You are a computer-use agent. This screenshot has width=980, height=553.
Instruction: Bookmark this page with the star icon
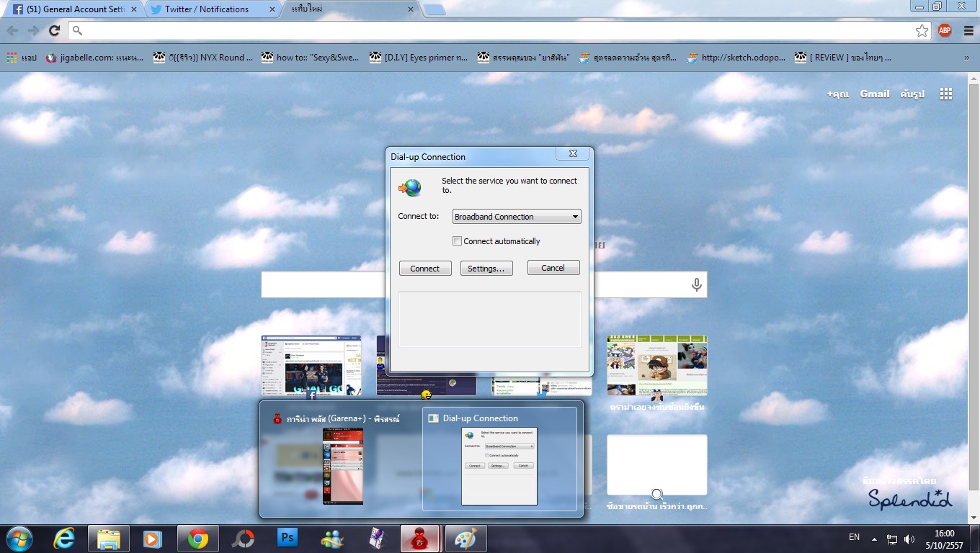click(922, 30)
